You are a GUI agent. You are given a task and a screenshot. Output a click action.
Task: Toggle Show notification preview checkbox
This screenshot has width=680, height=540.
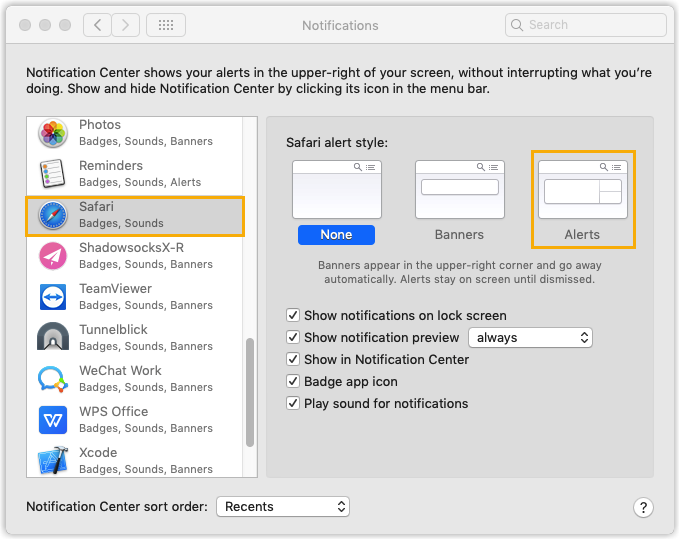pyautogui.click(x=293, y=337)
